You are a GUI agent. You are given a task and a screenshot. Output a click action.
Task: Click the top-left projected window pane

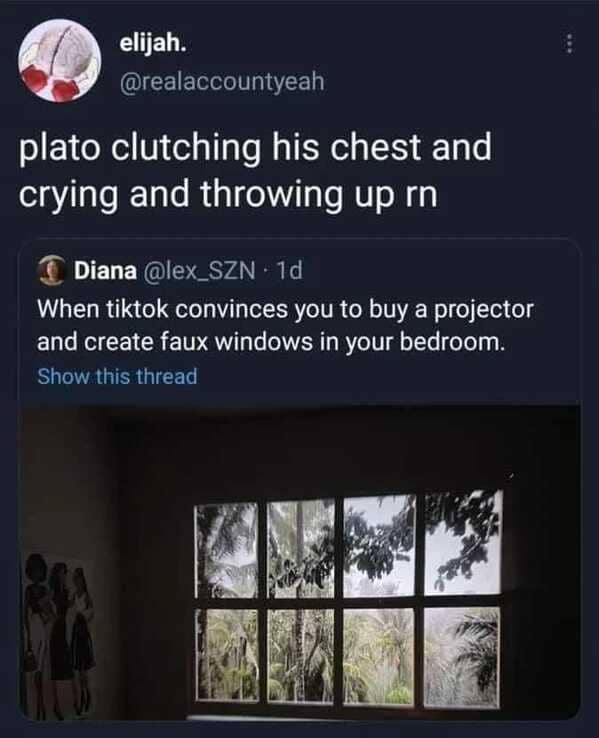tap(227, 550)
